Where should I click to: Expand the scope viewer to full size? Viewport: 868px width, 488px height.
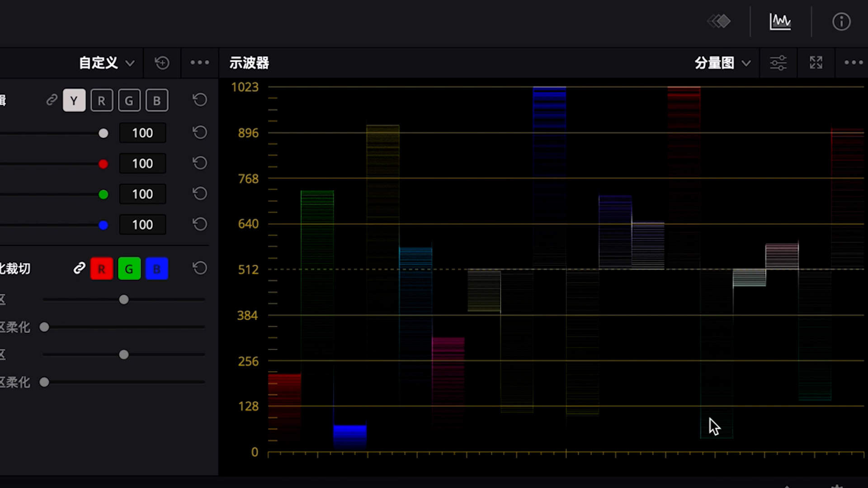[x=816, y=63]
